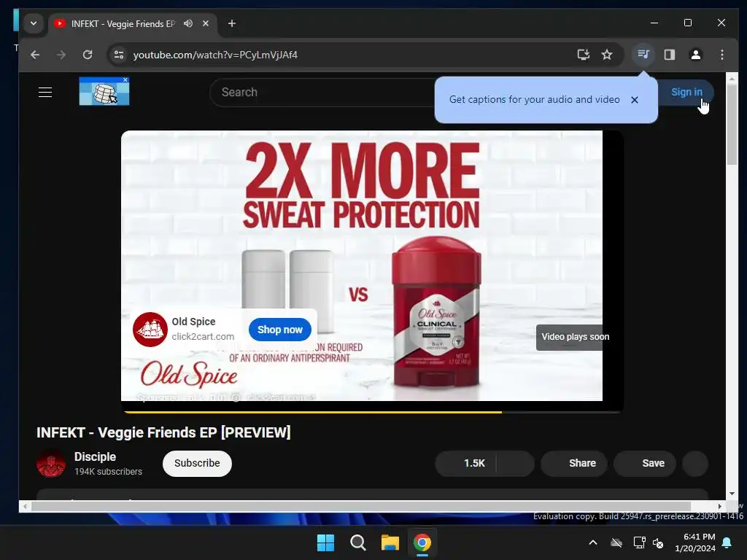This screenshot has width=747, height=560.
Task: Click the Chrome taskbar icon
Action: coord(422,542)
